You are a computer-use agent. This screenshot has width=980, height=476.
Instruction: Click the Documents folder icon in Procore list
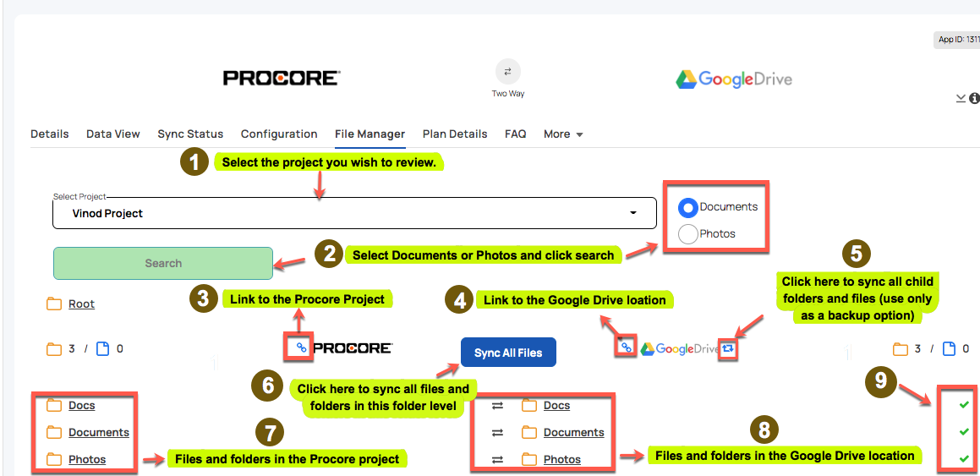(54, 432)
